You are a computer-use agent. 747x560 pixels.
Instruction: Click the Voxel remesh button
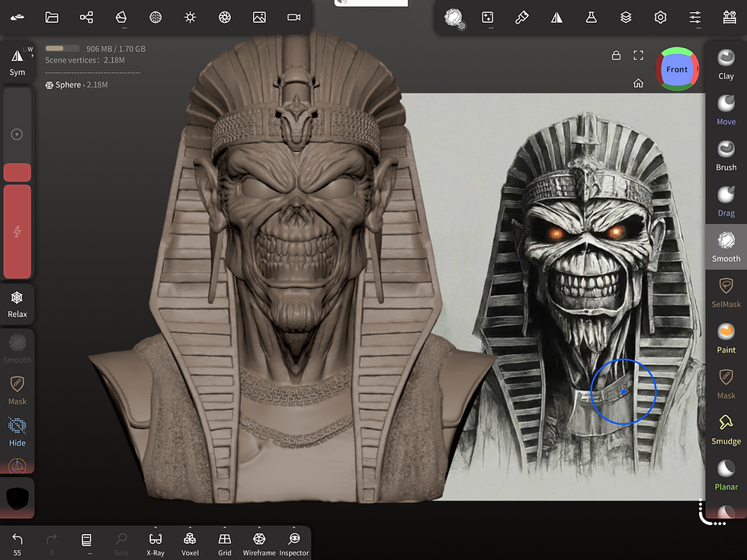(x=190, y=543)
